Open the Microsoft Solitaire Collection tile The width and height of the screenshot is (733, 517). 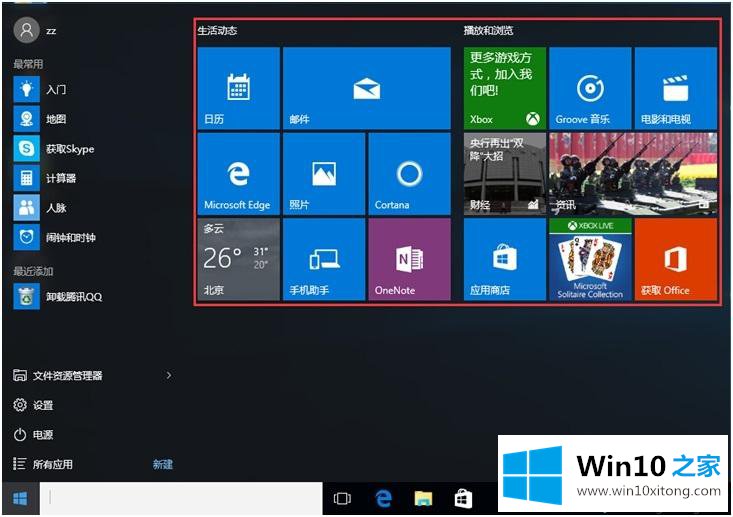(590, 259)
